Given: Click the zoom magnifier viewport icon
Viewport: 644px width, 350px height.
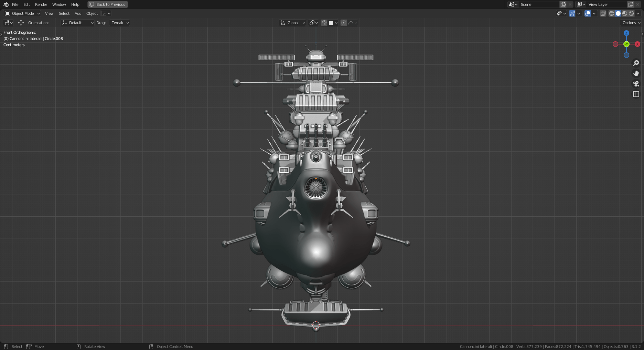Looking at the screenshot, I should pos(636,63).
